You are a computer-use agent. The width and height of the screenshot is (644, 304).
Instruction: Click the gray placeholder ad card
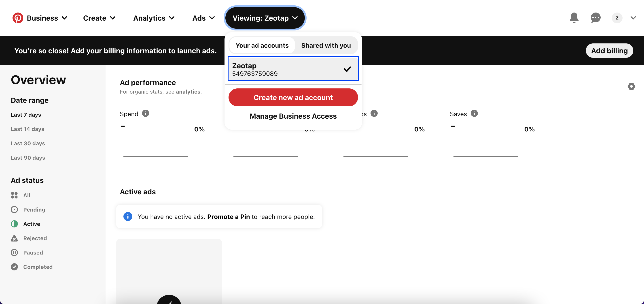[x=169, y=271]
